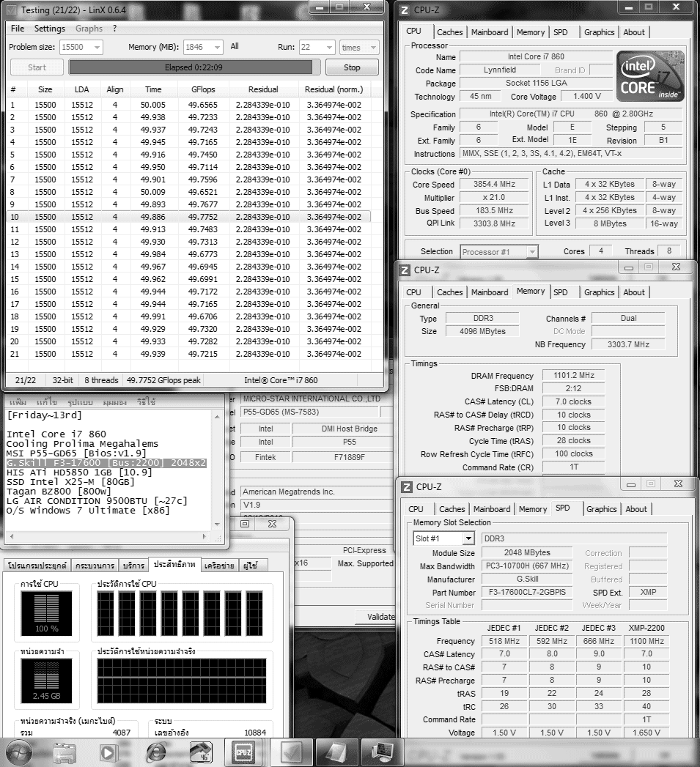Switch to Mainboard tab in top CPU-Z window
This screenshot has width=700, height=767.
point(490,32)
